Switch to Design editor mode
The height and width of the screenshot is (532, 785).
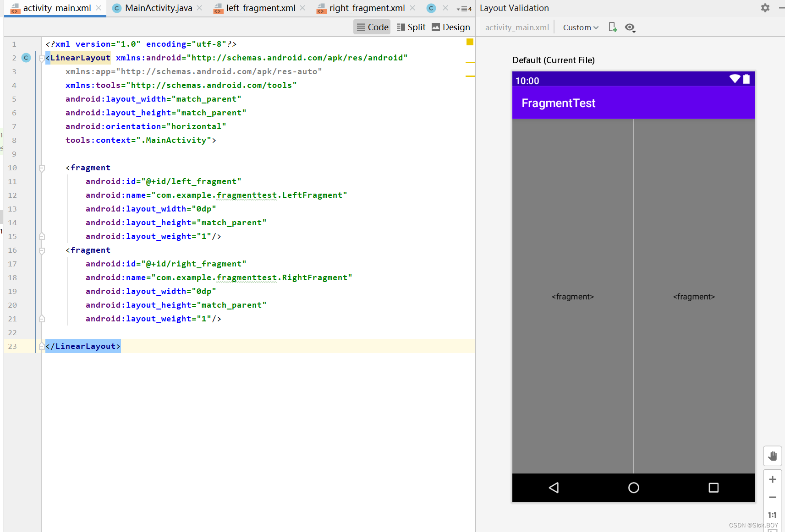tap(450, 27)
